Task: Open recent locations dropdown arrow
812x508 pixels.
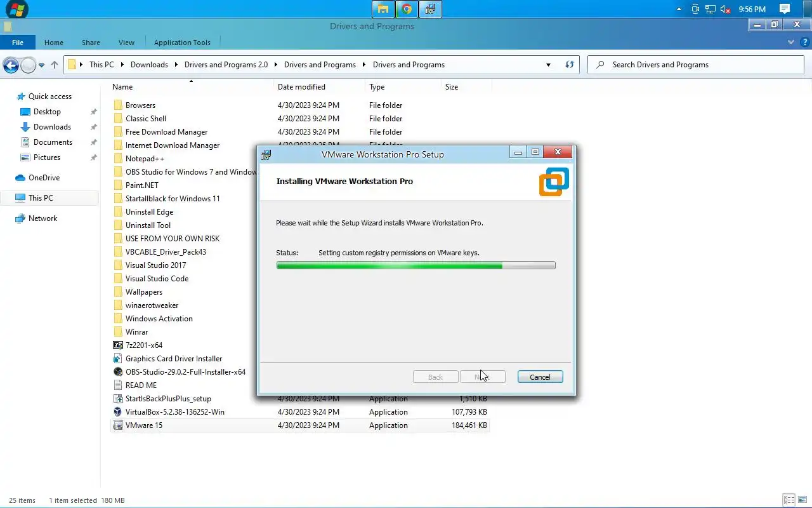Action: (41, 65)
